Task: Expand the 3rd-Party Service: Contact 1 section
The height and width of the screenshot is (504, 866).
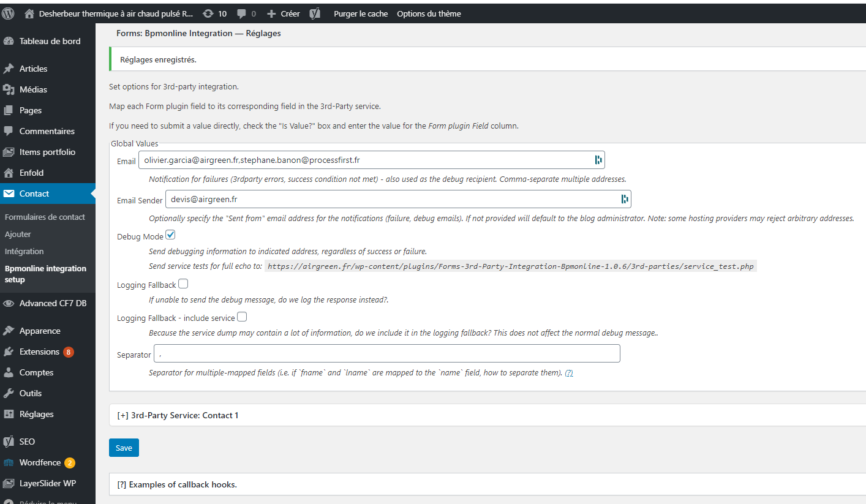Action: click(x=178, y=415)
